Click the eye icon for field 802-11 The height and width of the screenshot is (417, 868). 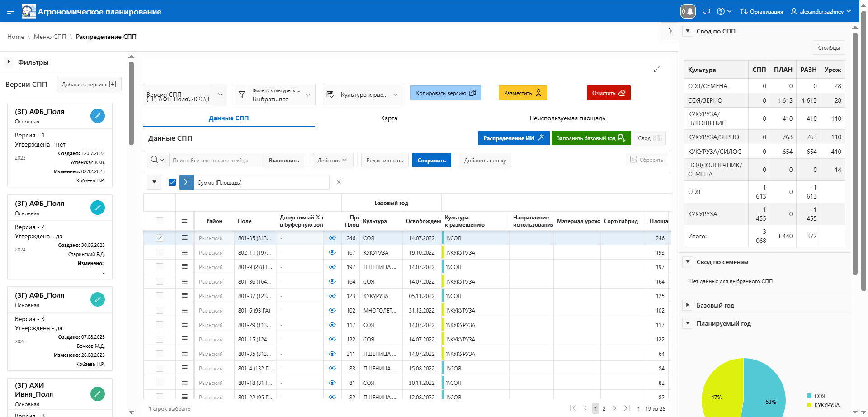point(332,252)
